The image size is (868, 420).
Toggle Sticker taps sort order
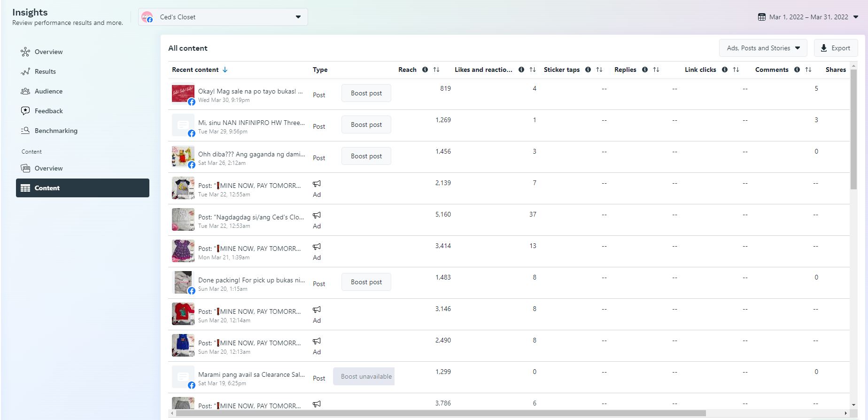click(599, 70)
